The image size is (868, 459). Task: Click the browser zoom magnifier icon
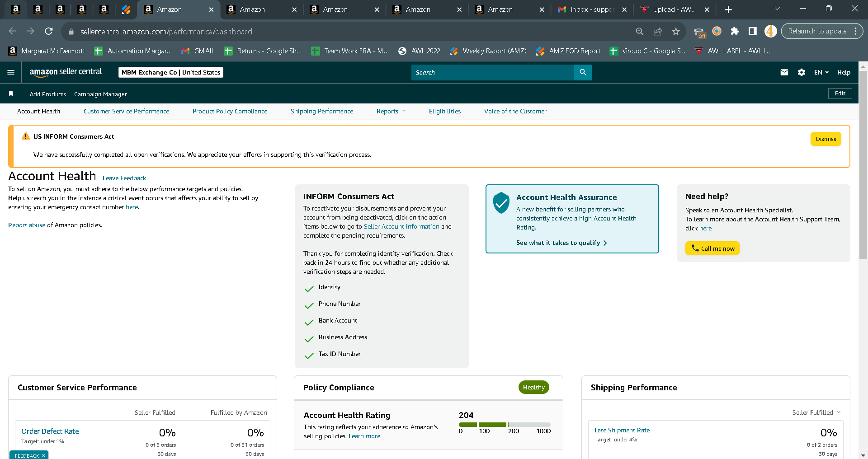coord(639,31)
